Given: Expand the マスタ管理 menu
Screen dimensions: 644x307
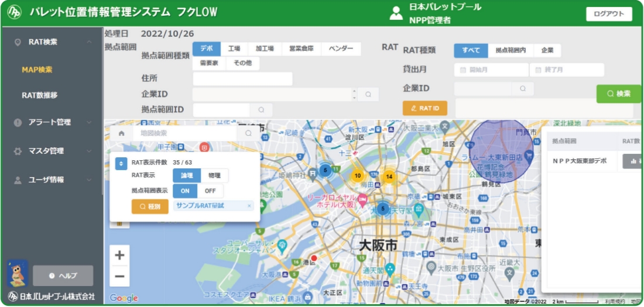Looking at the screenshot, I should [52, 151].
